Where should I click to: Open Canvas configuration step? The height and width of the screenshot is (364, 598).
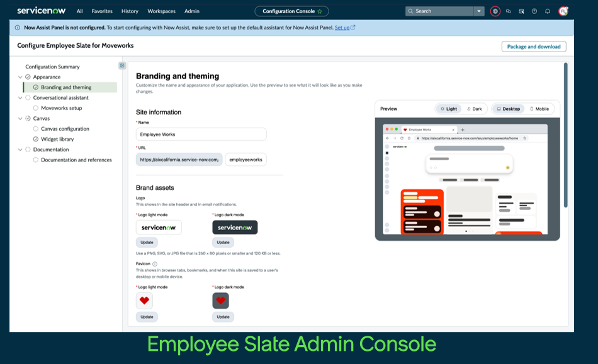coord(65,129)
